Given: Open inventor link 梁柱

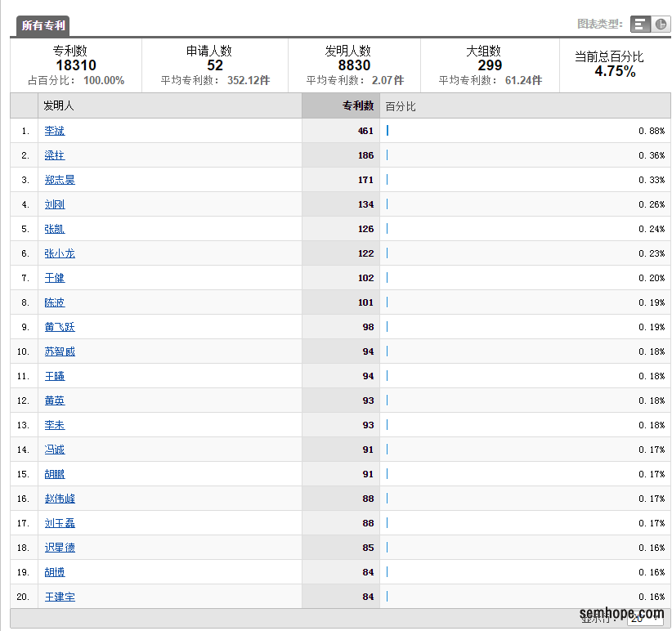Looking at the screenshot, I should point(55,155).
